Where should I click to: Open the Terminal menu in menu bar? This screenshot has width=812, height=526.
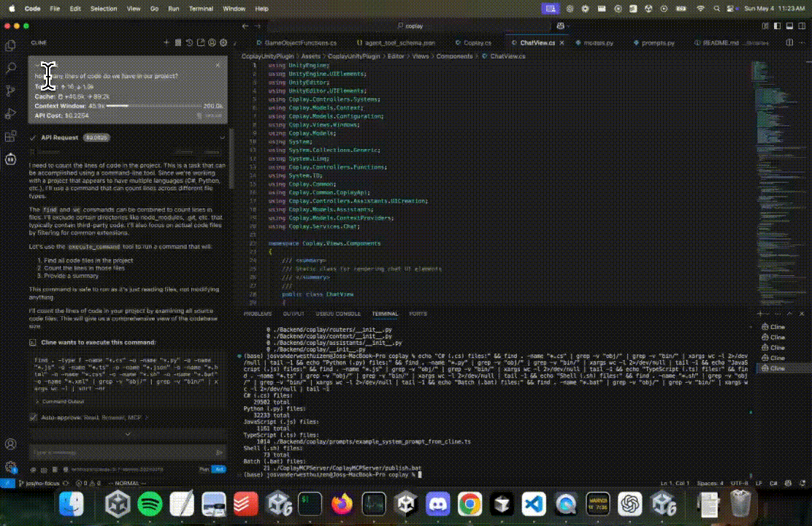coord(202,8)
